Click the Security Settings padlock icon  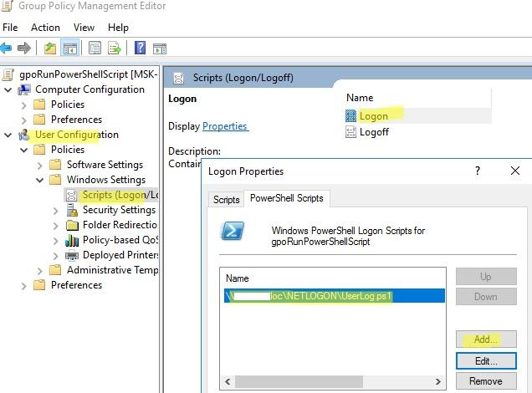pos(72,210)
